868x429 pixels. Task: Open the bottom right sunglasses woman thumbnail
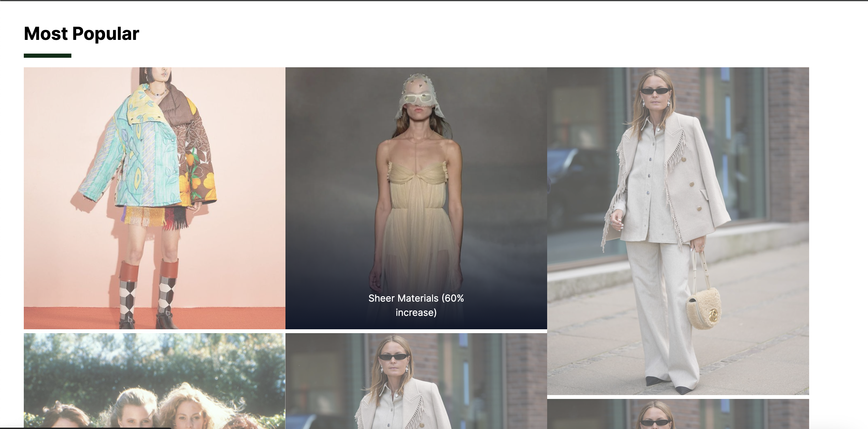click(678, 414)
